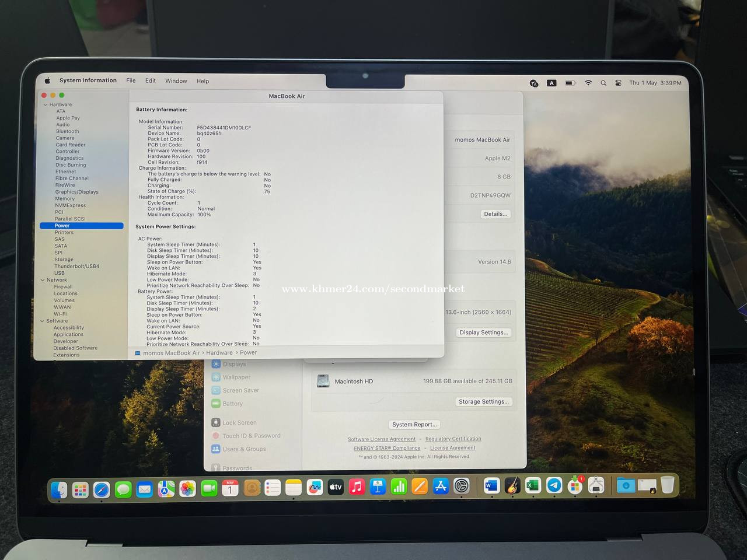
Task: Click the Wi-Fi status icon in menu bar
Action: [588, 83]
